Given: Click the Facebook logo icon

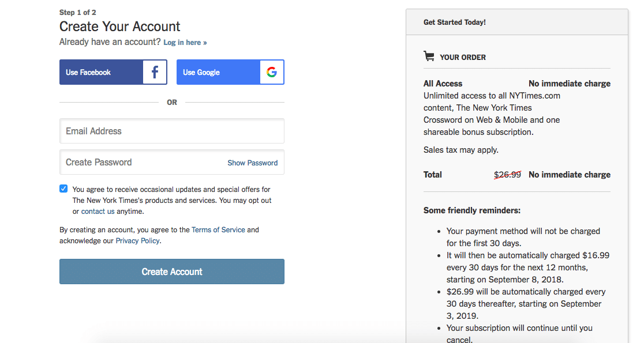Looking at the screenshot, I should [x=155, y=72].
